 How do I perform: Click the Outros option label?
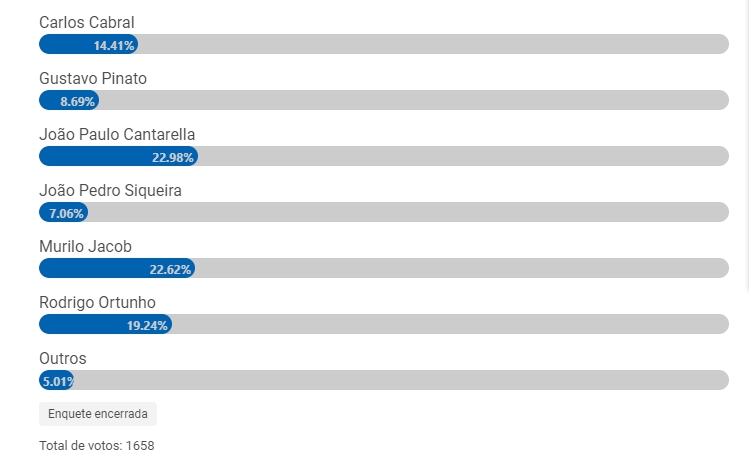pyautogui.click(x=63, y=358)
